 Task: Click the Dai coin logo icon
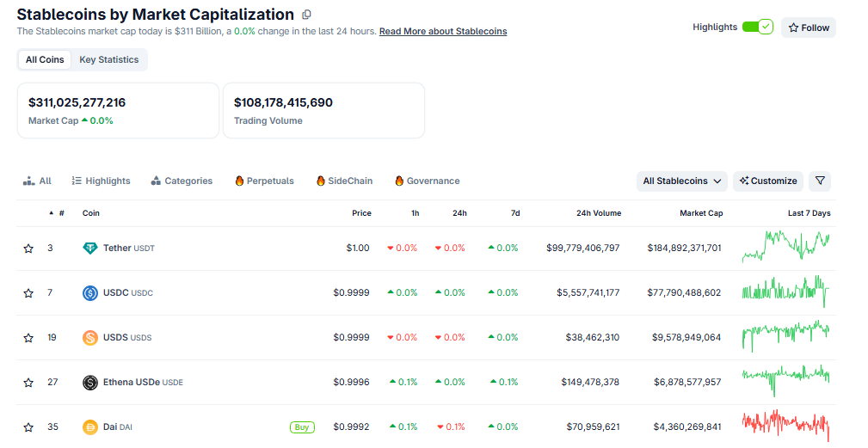coord(90,427)
